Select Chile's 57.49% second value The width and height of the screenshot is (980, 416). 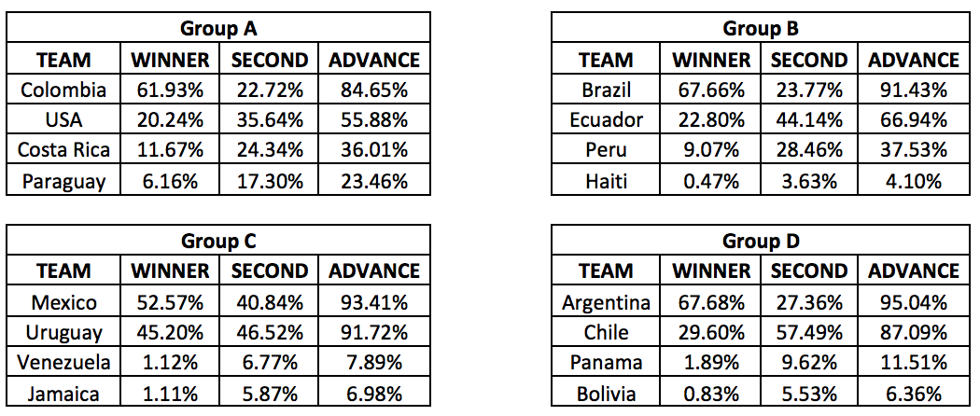(x=810, y=332)
